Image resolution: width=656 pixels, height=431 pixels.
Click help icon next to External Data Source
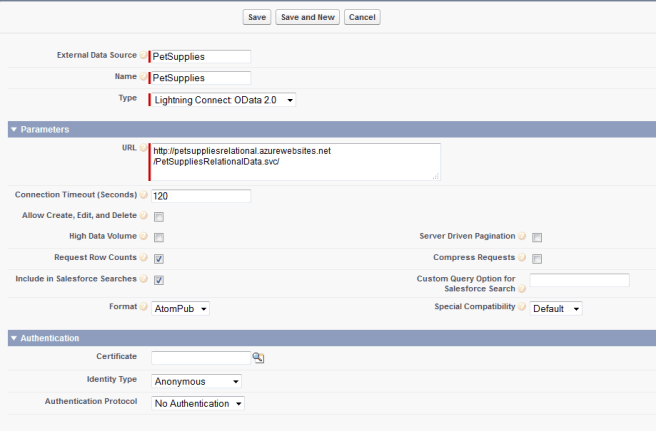click(x=143, y=56)
